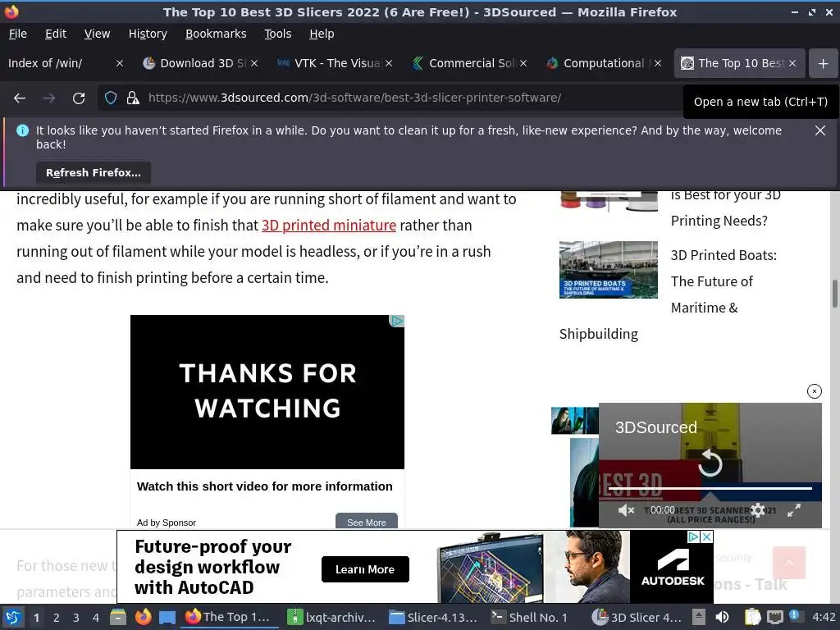
Task: Switch to virtual desktop 3
Action: [x=76, y=617]
